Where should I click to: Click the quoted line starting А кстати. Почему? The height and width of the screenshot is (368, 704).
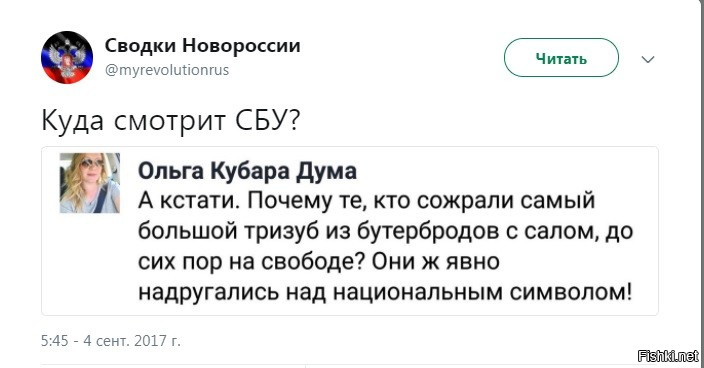366,201
